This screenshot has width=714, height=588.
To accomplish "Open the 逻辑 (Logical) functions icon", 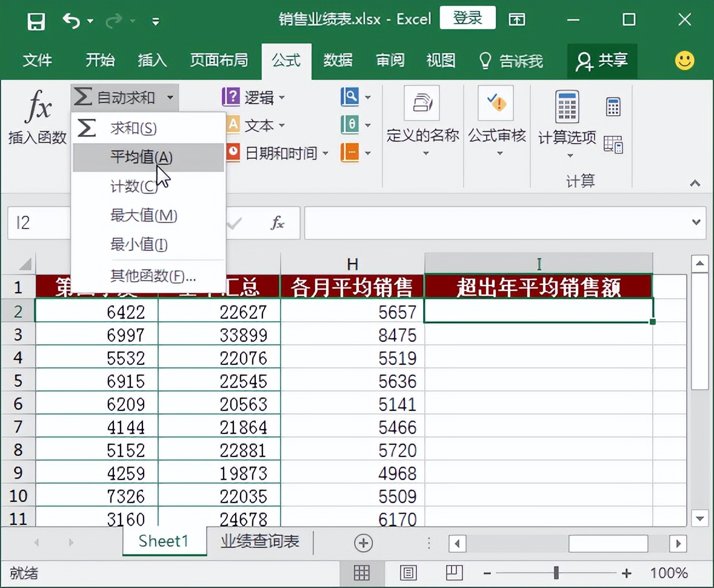I will pos(233,97).
